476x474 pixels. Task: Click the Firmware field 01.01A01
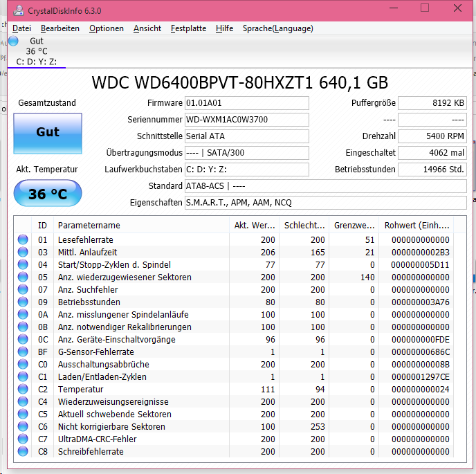[247, 103]
